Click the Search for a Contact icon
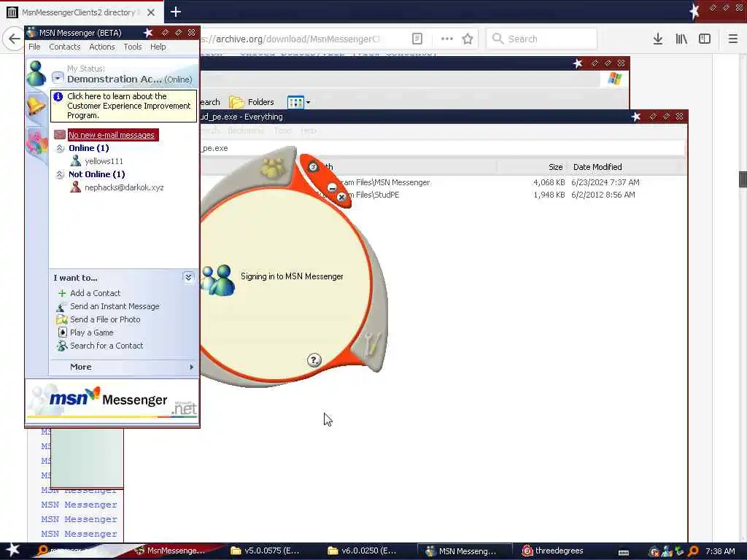 tap(62, 346)
